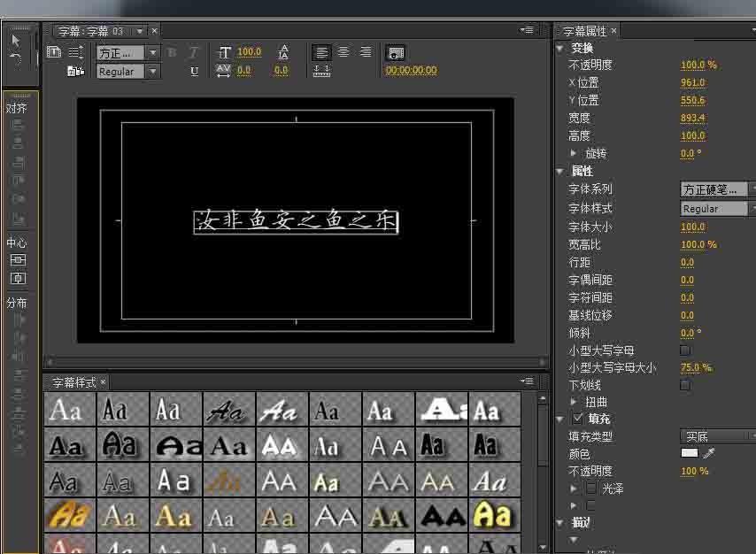
Task: Apply center text alignment
Action: 344,52
